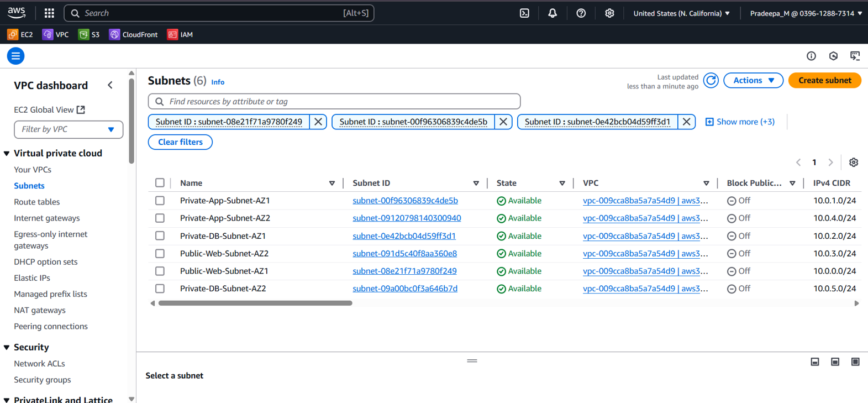Open the Info link beside Subnets
The height and width of the screenshot is (403, 868).
(x=218, y=82)
